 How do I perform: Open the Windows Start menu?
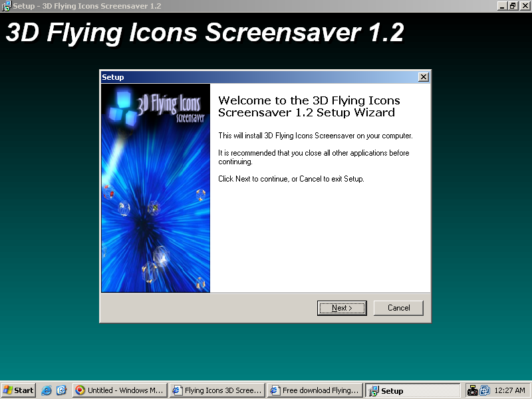pos(19,390)
